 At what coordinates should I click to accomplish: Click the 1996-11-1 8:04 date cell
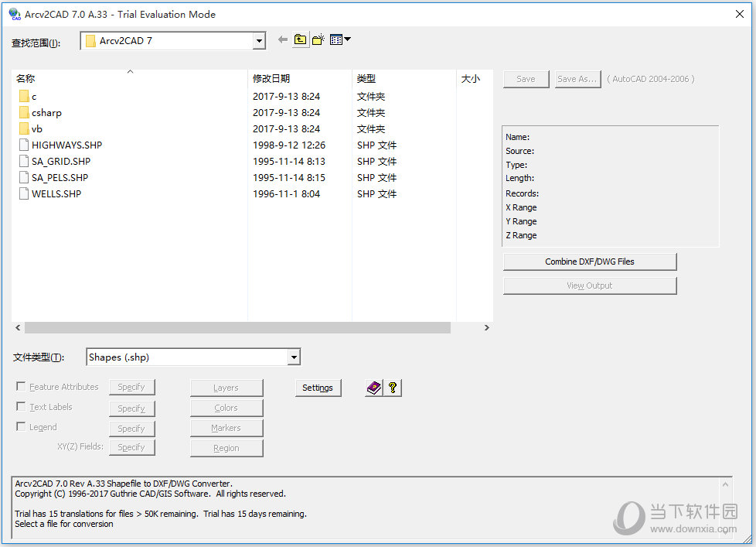pos(286,194)
